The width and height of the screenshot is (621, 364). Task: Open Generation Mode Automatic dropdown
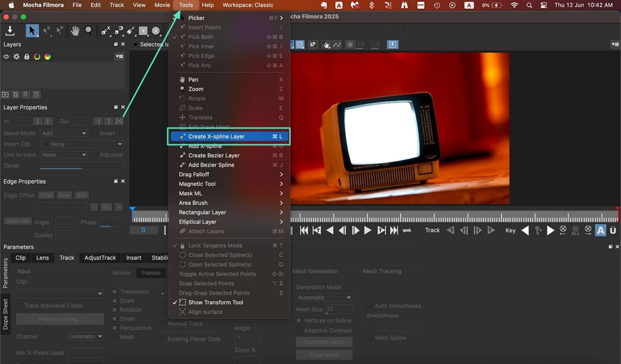324,297
